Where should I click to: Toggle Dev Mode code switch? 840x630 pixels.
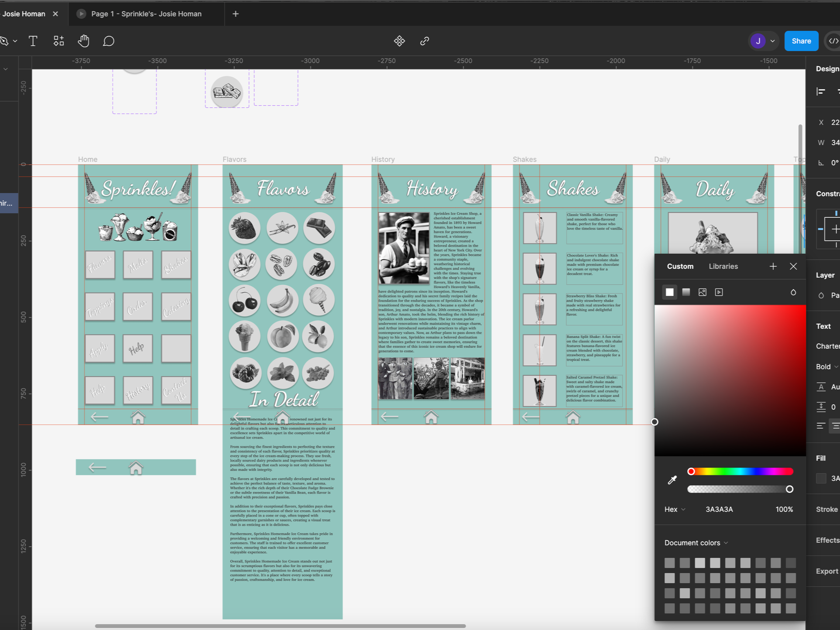(x=833, y=41)
